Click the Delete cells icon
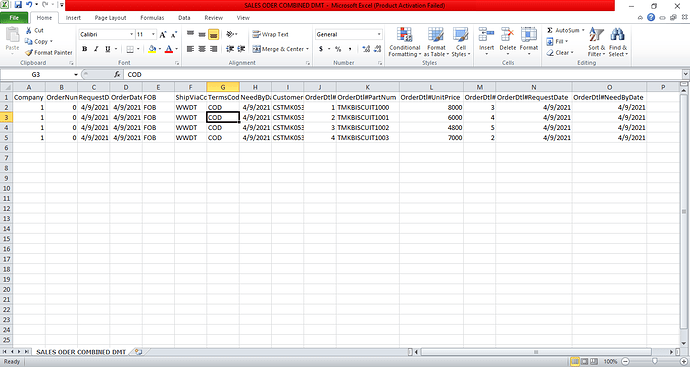The width and height of the screenshot is (690, 367). point(507,35)
